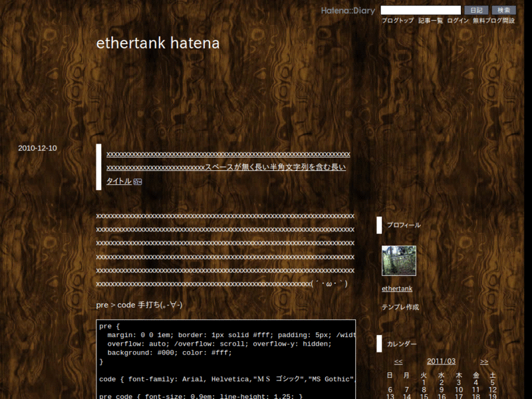
Task: Click the 'overflow: auto;' code line
Action: pos(219,344)
